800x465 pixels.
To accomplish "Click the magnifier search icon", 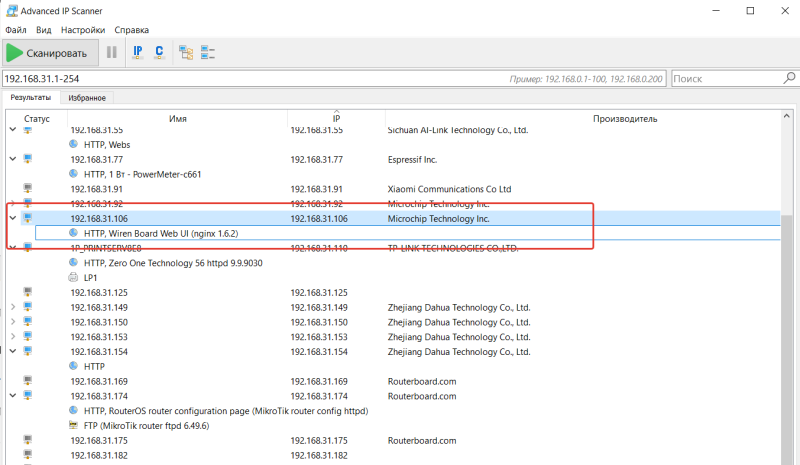I will coord(789,78).
